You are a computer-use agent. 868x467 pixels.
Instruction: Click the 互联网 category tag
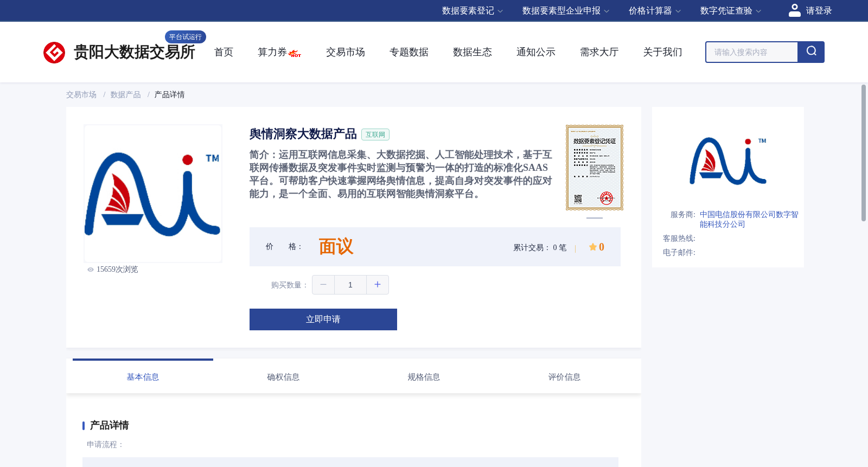(x=375, y=135)
